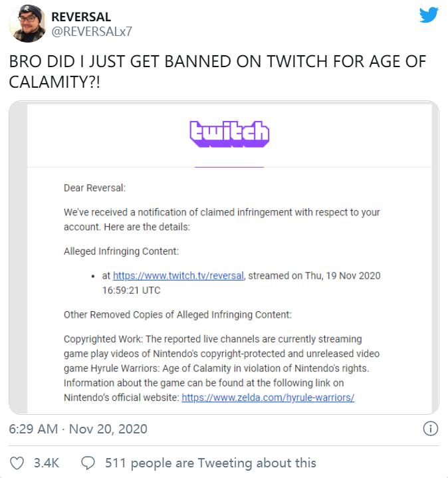Click "Other Removed Copies of Alleged Infringing Content" line
This screenshot has height=478, width=448.
[x=177, y=314]
